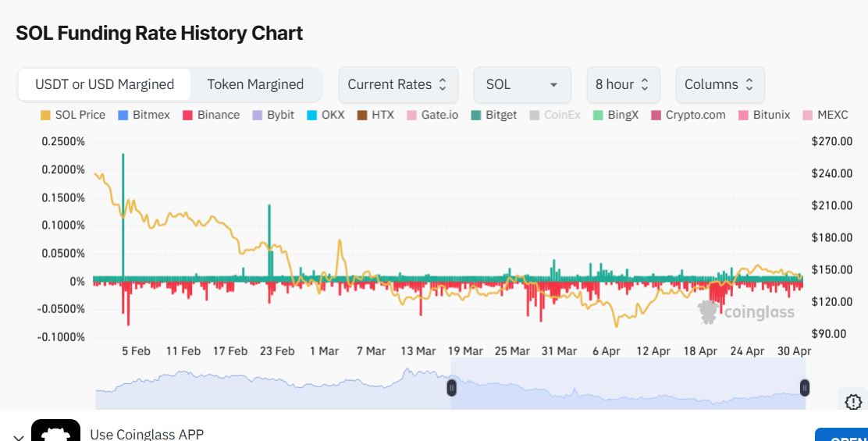The width and height of the screenshot is (868, 441).
Task: Switch to the Token Margined tab
Action: [x=255, y=84]
